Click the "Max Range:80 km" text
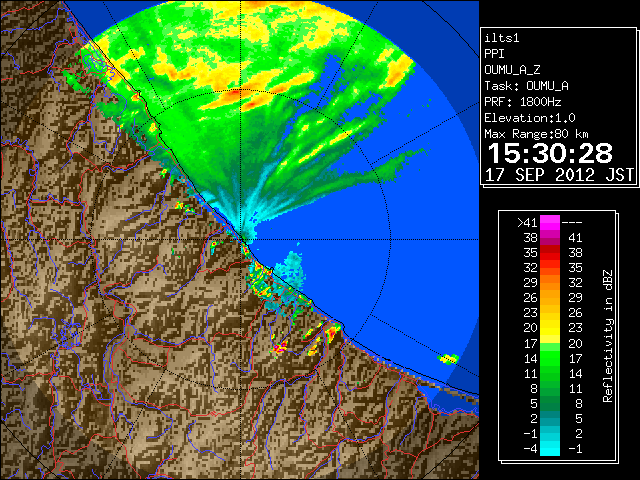Screen dimensions: 640x480 (536, 134)
